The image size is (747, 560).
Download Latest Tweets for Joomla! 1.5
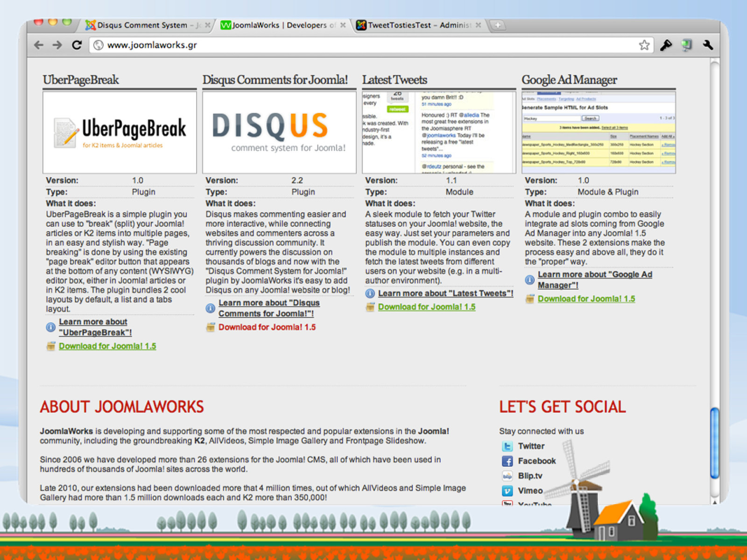click(427, 307)
